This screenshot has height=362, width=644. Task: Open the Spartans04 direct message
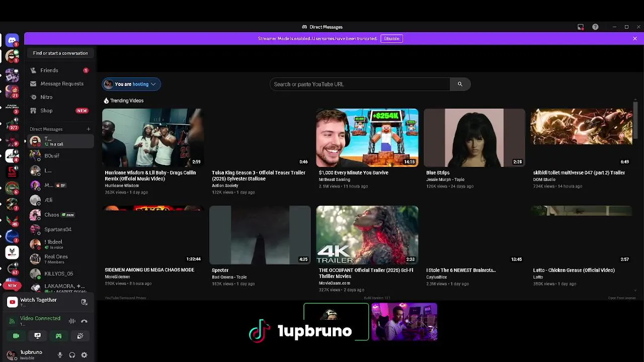point(59,229)
